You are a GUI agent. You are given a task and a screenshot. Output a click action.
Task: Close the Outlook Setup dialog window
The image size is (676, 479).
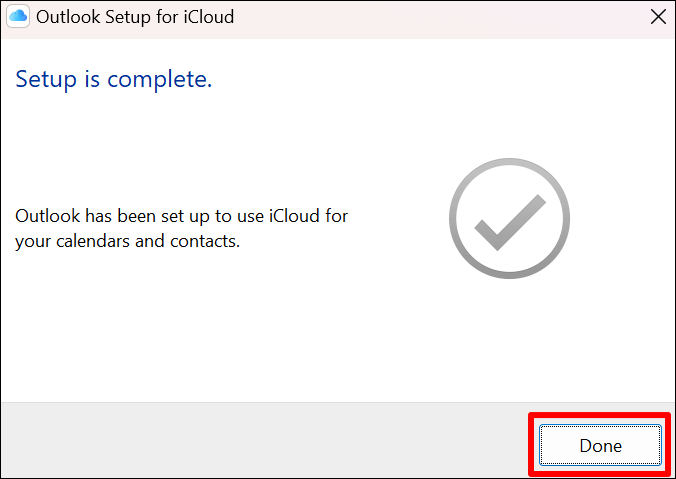click(x=657, y=16)
